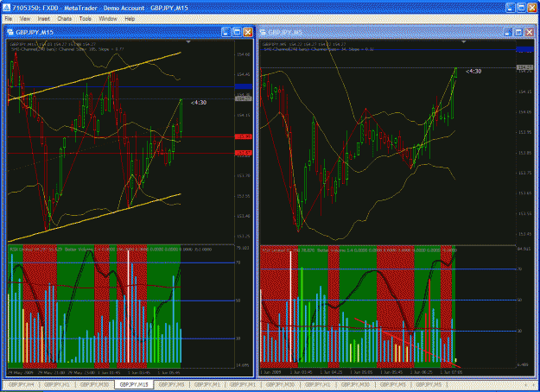Open the Charts menu
The height and width of the screenshot is (392, 540).
point(65,19)
